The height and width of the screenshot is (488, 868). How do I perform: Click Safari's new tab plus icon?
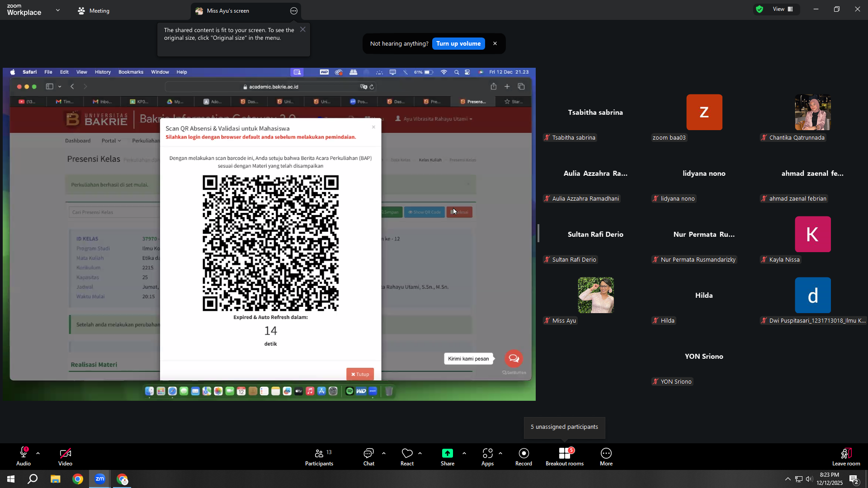point(507,86)
